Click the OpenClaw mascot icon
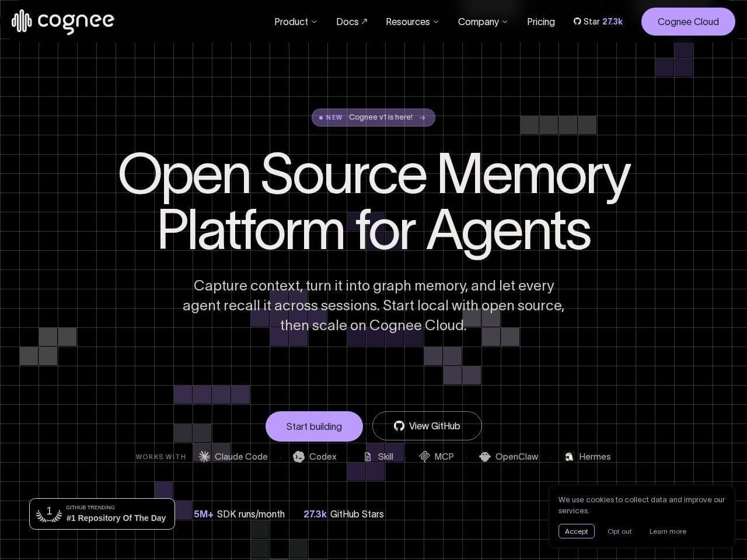747x560 pixels. [x=485, y=457]
